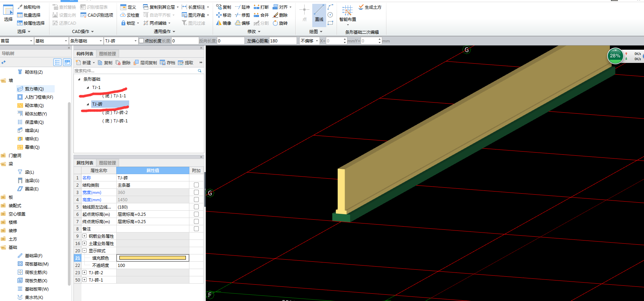Click 删除 in component list toolbar
The height and width of the screenshot is (301, 644).
click(x=123, y=63)
